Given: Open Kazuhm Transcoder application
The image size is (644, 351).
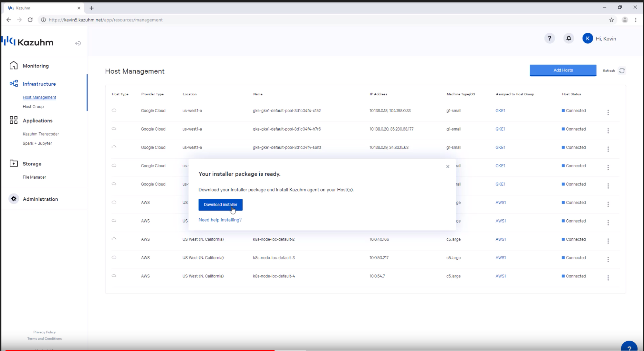Looking at the screenshot, I should 41,134.
